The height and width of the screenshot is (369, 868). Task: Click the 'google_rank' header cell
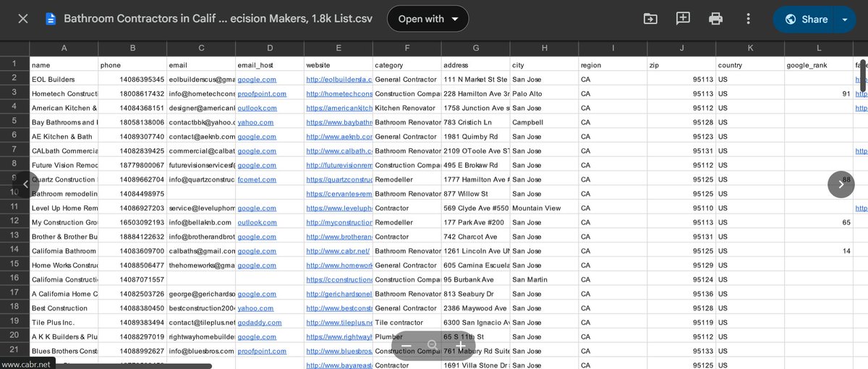818,64
